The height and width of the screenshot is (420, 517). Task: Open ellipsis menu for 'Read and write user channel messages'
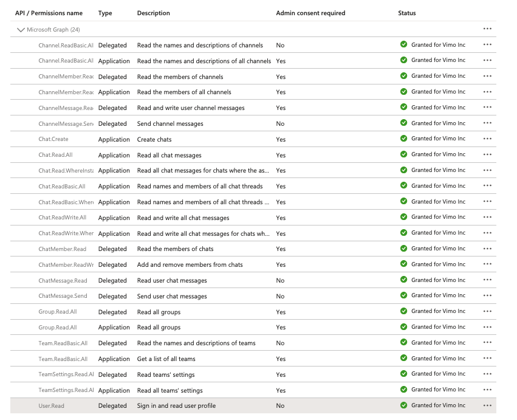[487, 107]
